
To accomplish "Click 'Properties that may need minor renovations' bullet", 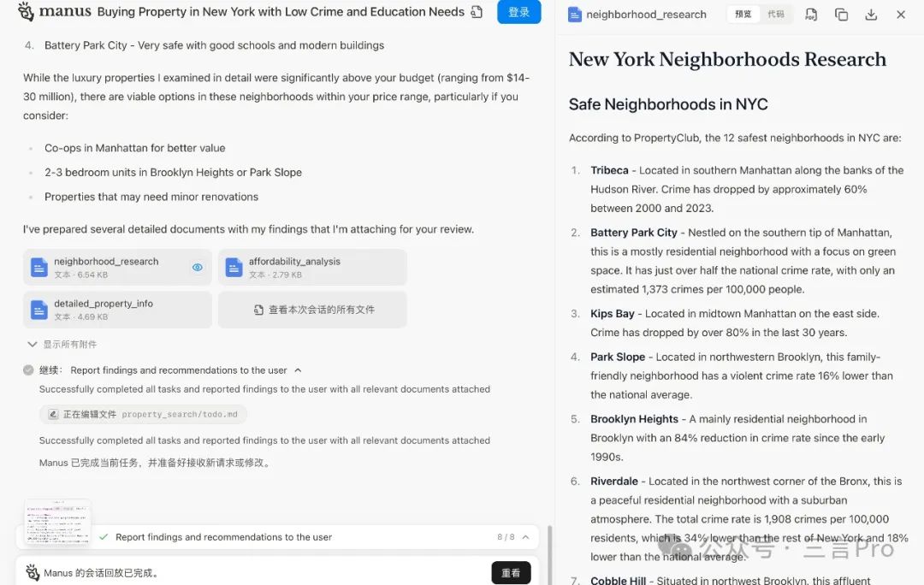I will (x=151, y=197).
